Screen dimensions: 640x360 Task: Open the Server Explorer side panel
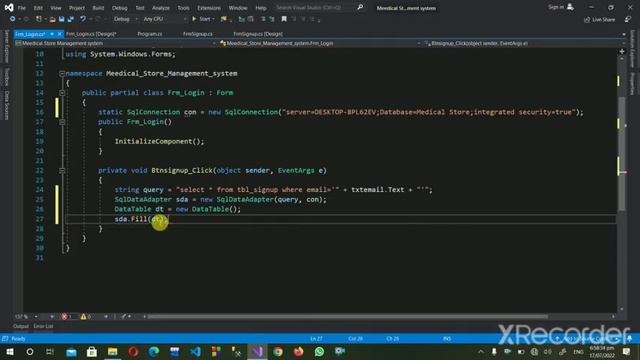coord(7,46)
